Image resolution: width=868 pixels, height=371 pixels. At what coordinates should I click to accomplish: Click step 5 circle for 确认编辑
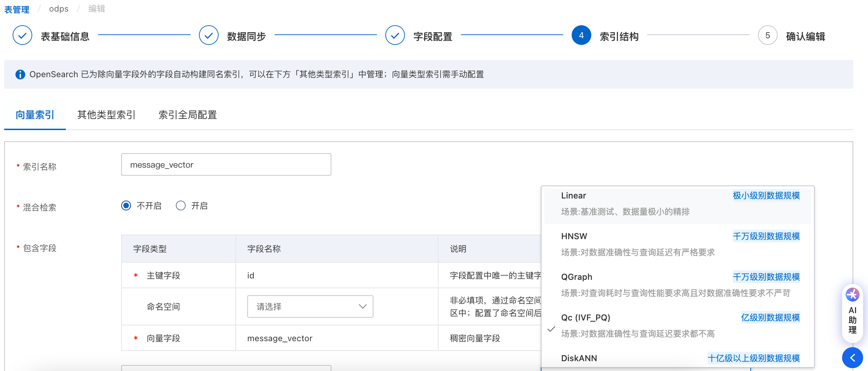pyautogui.click(x=768, y=35)
